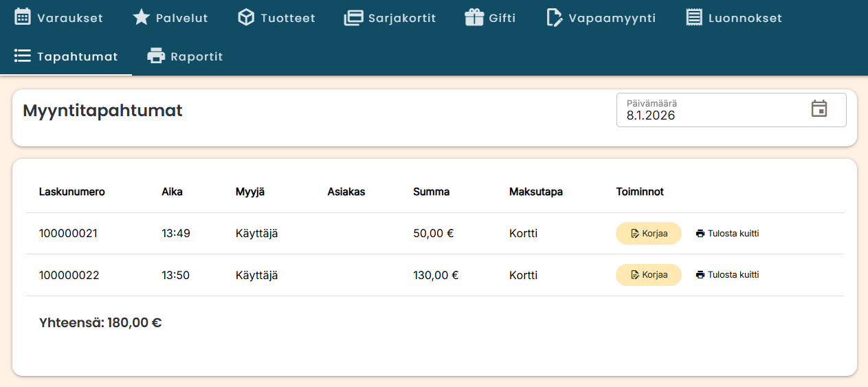Click the star icon beside Palvelut
Viewport: 868px width, 387px height.
[x=141, y=18]
